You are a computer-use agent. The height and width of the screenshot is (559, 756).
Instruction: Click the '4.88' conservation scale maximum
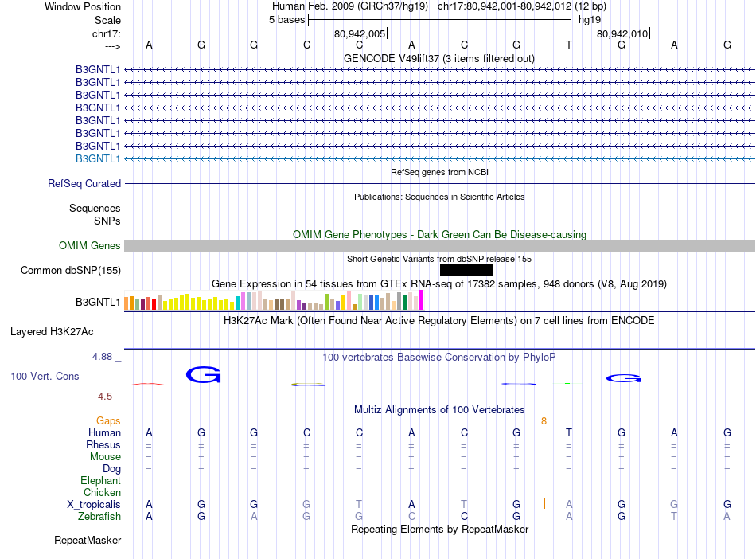pos(102,357)
